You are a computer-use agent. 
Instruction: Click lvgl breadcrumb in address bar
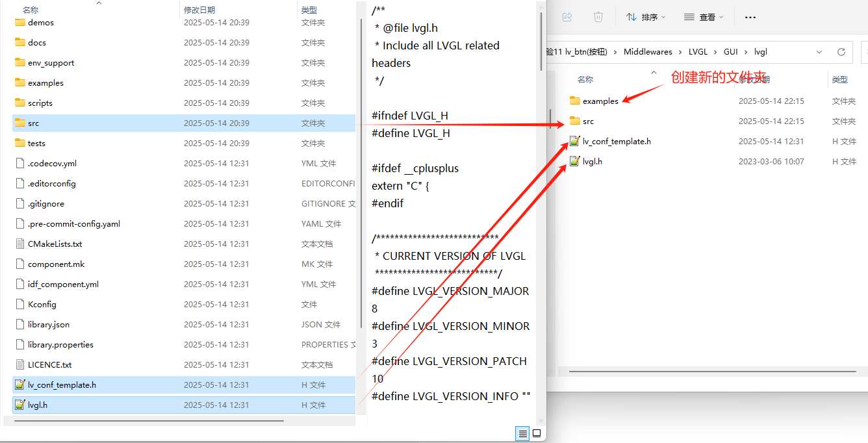[x=761, y=52]
